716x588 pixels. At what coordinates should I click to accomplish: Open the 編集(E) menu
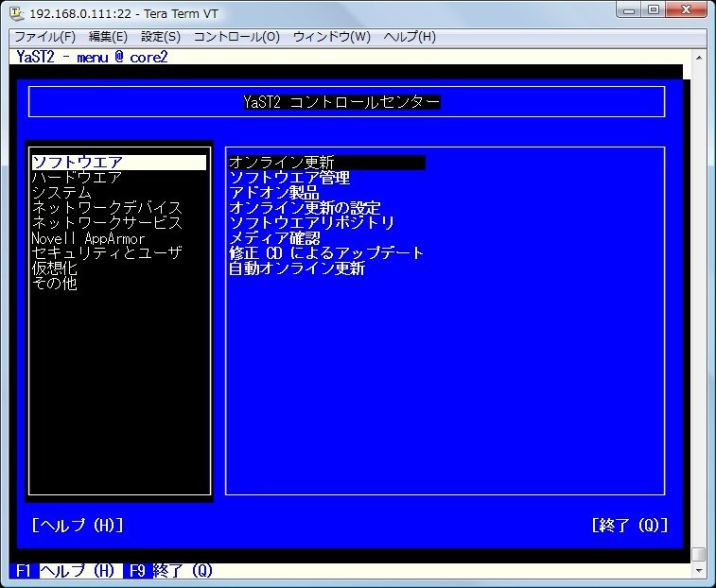108,37
